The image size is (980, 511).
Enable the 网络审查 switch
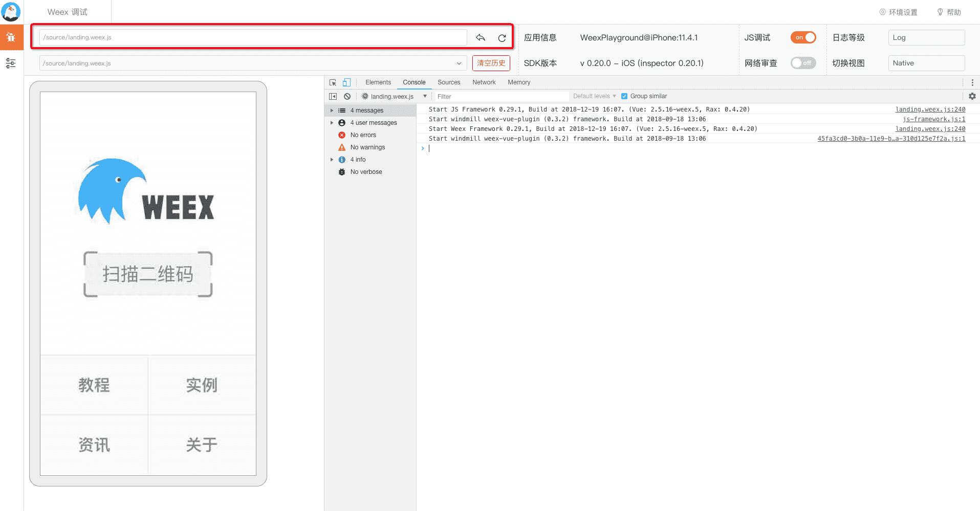point(803,63)
